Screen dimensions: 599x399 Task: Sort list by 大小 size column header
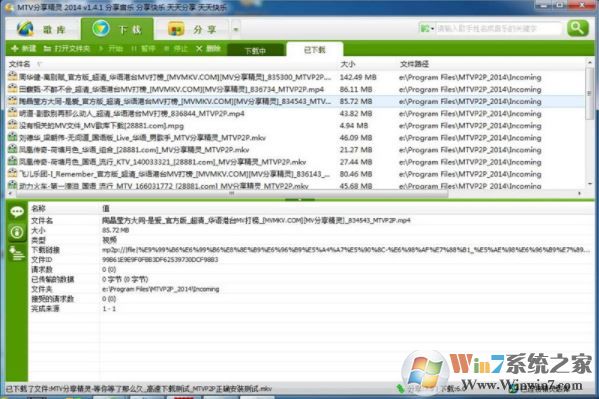pyautogui.click(x=348, y=64)
